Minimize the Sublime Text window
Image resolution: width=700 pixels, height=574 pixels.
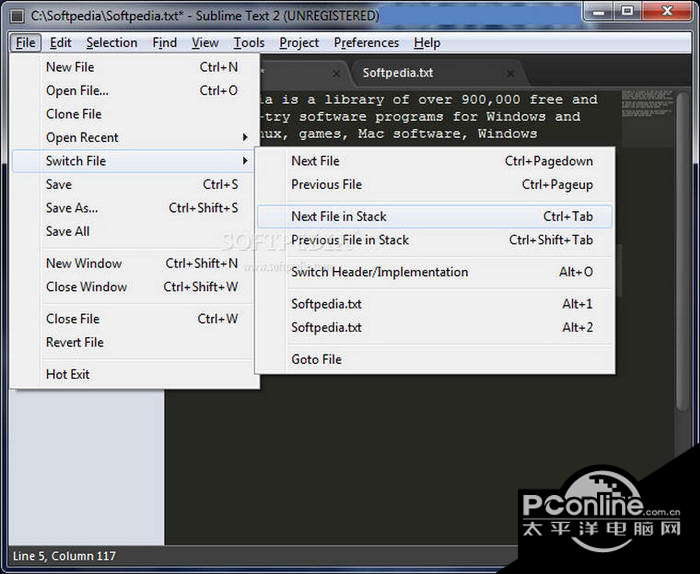[x=598, y=12]
